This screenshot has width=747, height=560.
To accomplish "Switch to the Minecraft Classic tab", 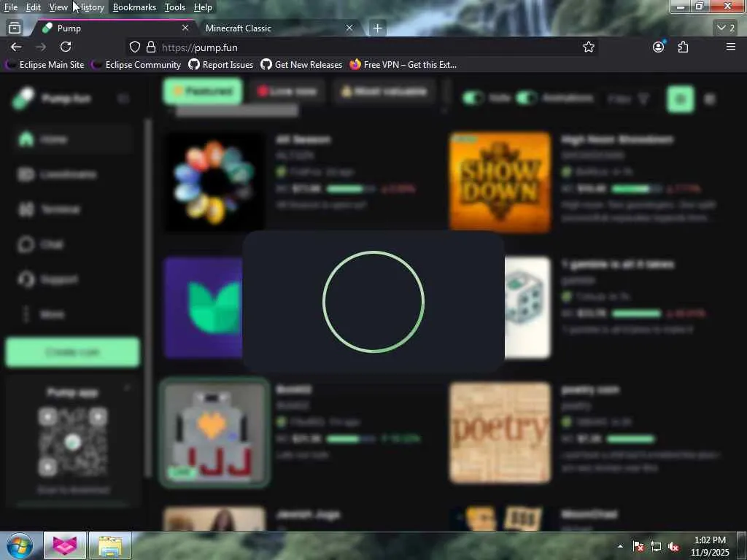I will [x=276, y=28].
